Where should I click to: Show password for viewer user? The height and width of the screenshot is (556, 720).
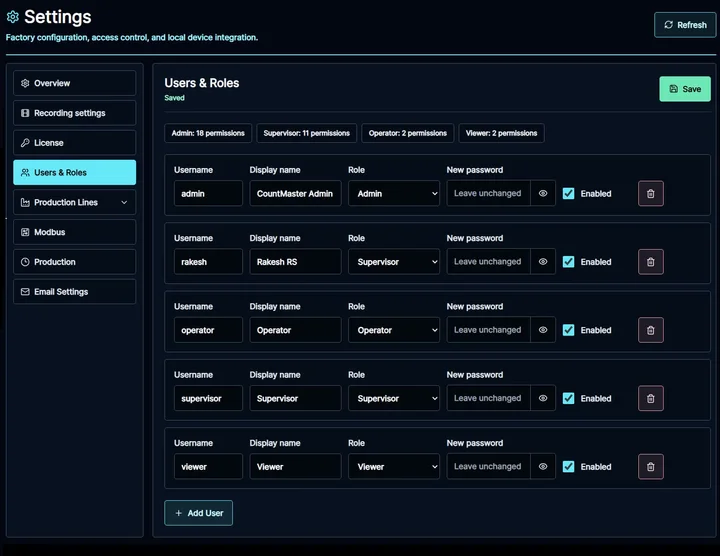543,467
